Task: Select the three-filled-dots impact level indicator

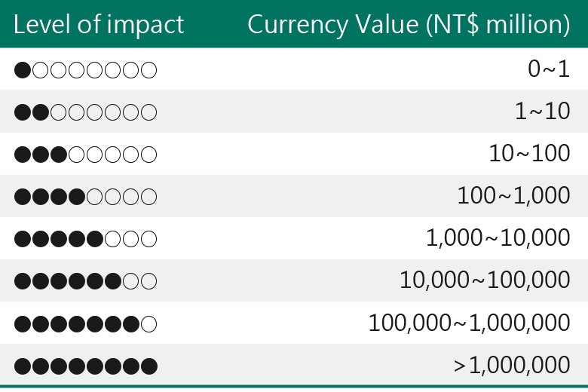Action: pyautogui.click(x=85, y=155)
